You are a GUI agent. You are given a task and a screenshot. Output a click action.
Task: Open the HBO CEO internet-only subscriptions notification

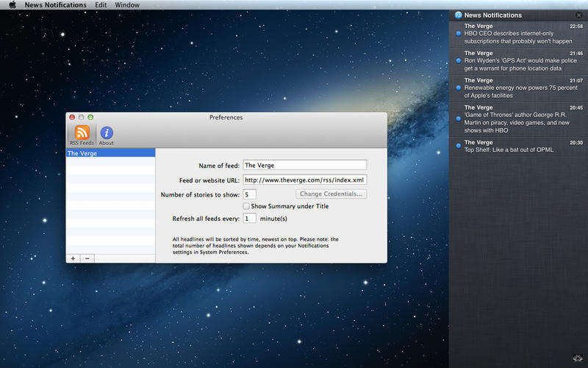(518, 34)
